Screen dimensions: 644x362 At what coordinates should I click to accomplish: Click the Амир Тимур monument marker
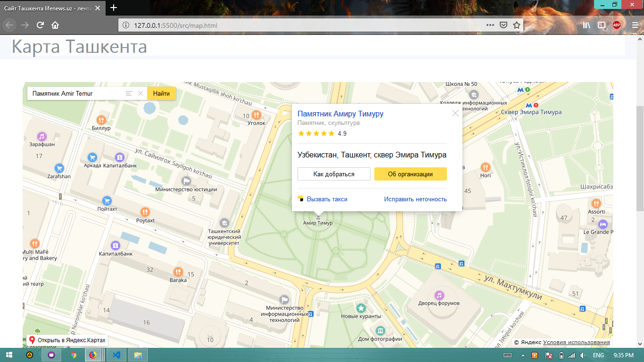(318, 217)
